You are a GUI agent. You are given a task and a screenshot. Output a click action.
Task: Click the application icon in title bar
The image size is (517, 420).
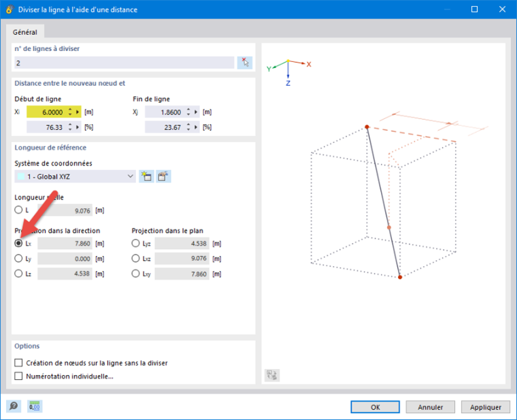point(10,10)
